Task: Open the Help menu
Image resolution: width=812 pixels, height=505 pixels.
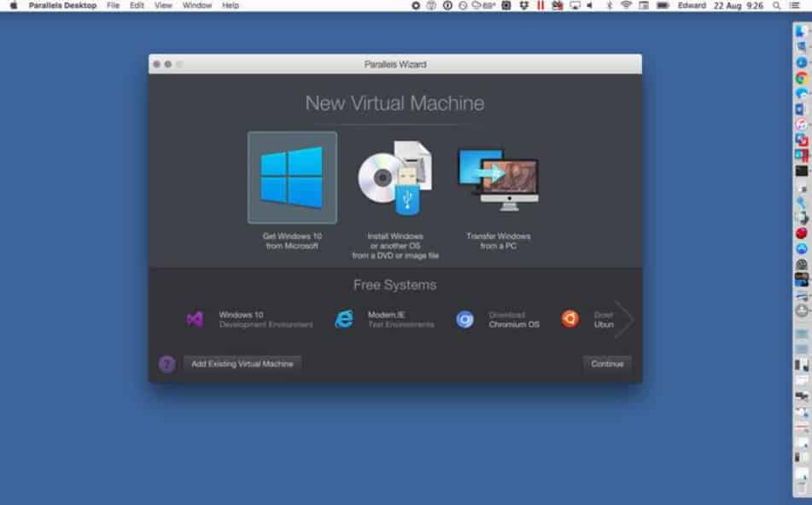Action: [231, 6]
